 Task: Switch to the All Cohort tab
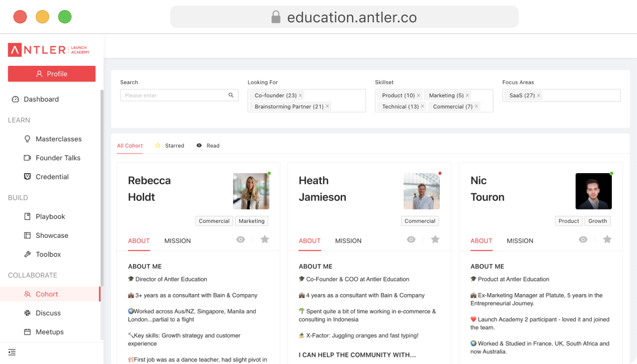[x=130, y=146]
